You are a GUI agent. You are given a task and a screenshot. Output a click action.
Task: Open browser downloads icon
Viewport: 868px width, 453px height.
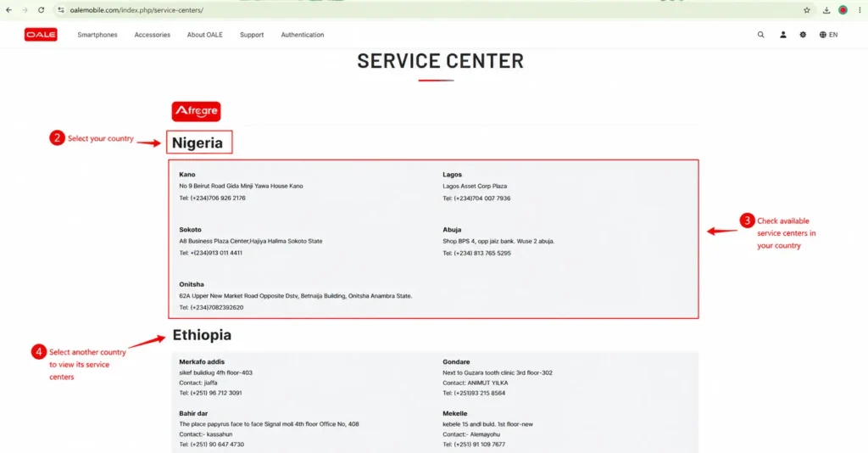click(x=826, y=10)
